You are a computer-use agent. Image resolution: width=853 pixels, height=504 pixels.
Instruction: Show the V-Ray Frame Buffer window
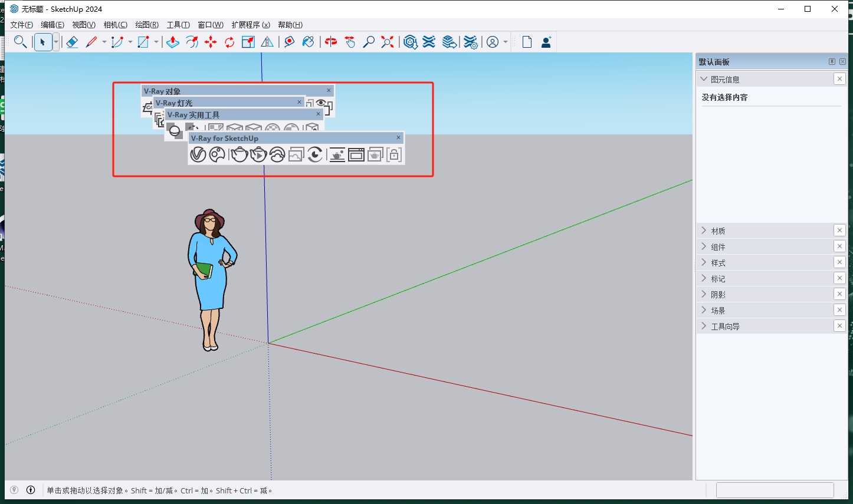(356, 154)
